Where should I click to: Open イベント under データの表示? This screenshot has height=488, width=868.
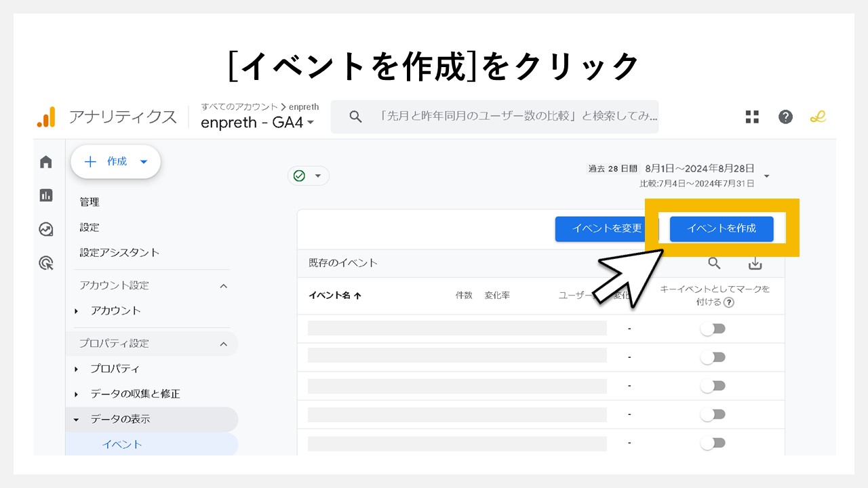(x=122, y=444)
